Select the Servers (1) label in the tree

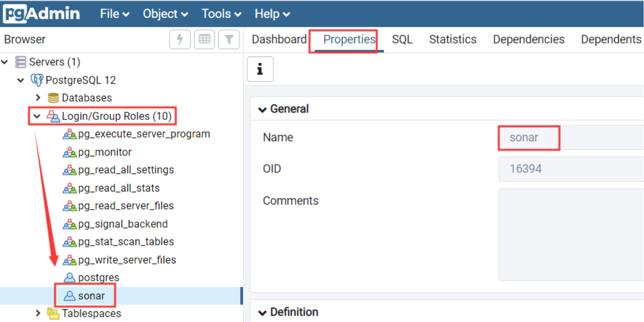click(x=55, y=62)
